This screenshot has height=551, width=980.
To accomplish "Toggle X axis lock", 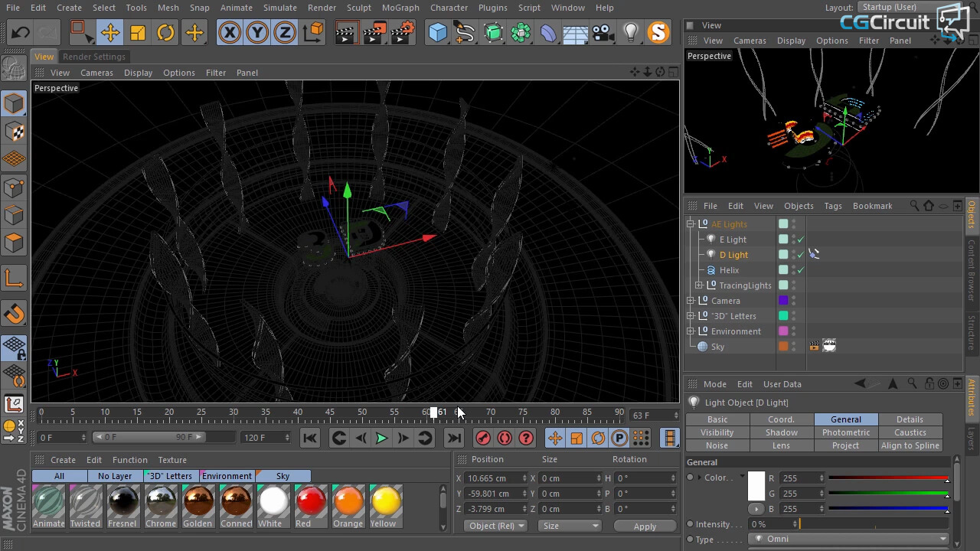I will tap(229, 32).
